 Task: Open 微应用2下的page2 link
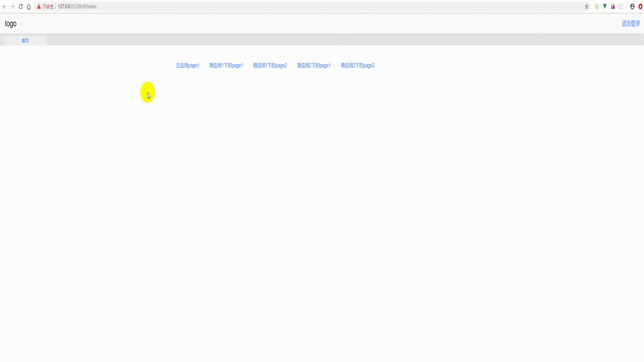[x=358, y=65]
